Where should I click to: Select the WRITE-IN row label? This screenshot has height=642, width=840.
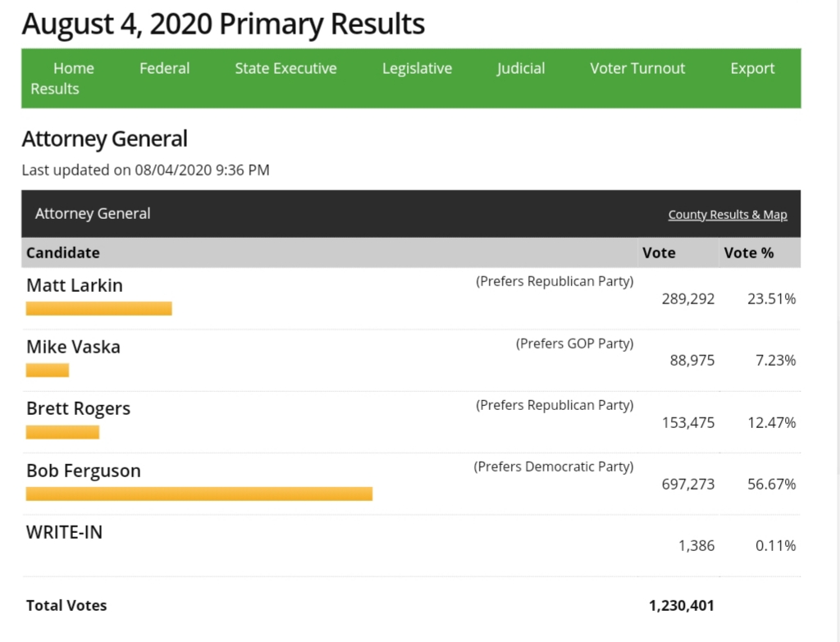point(65,532)
